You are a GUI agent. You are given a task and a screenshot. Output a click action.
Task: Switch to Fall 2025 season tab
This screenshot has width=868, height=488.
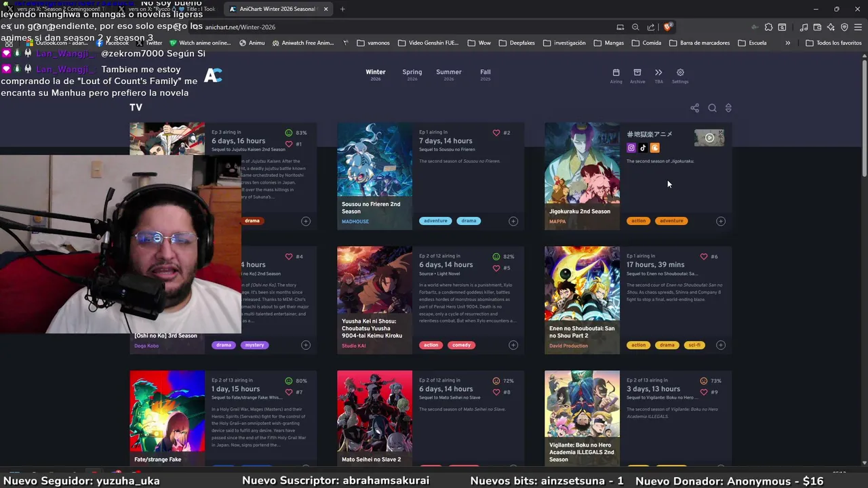486,75
